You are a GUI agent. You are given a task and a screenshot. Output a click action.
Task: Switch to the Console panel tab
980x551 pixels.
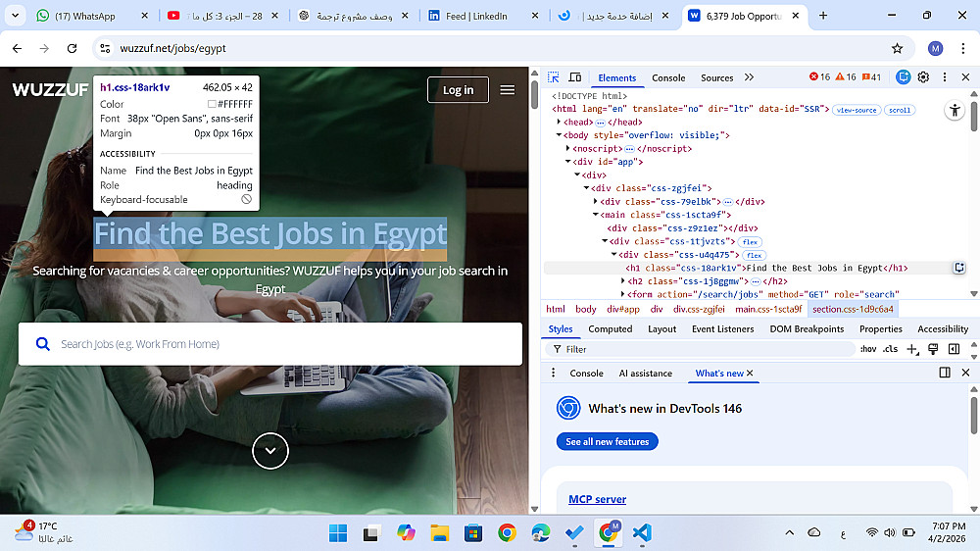coord(668,77)
